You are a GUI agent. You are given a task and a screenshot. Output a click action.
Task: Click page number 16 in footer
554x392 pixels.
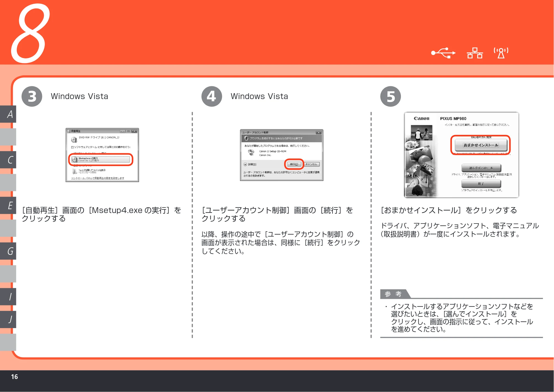click(14, 377)
